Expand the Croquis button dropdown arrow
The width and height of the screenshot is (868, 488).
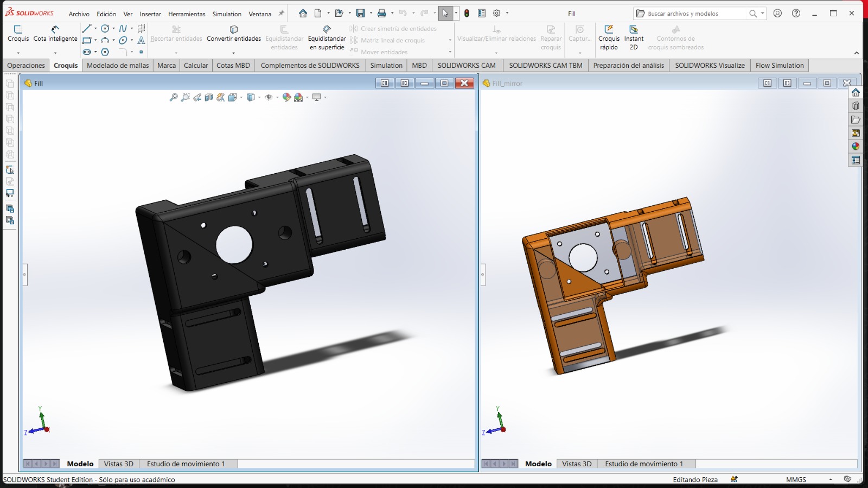tap(18, 53)
